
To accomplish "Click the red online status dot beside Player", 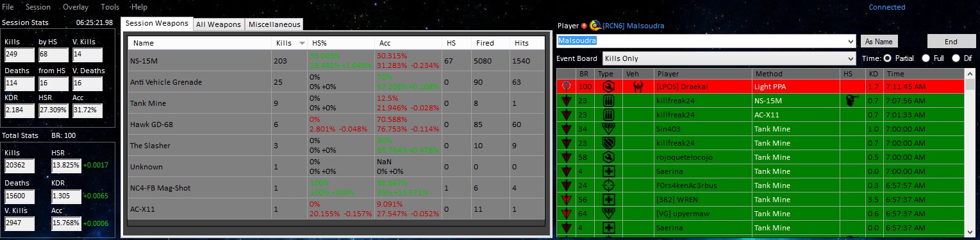I will [584, 26].
